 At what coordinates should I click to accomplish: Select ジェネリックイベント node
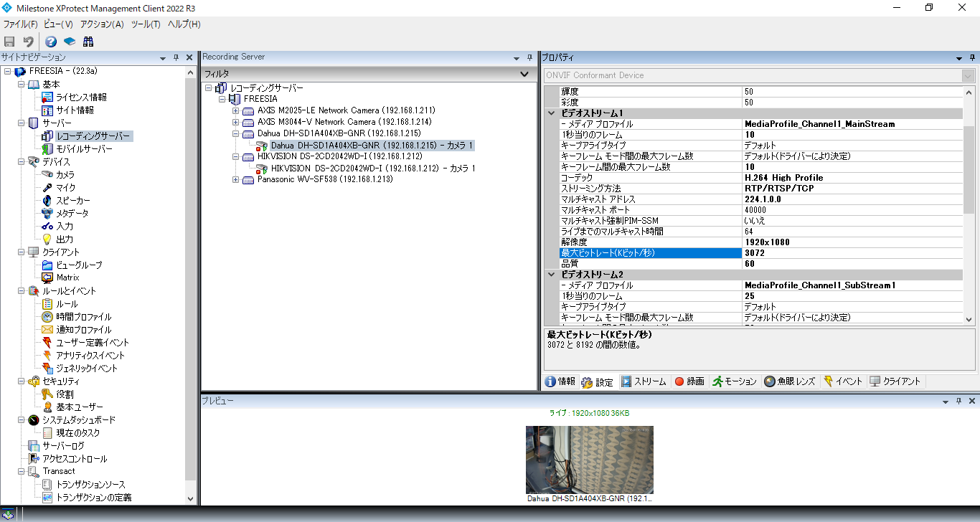(87, 369)
